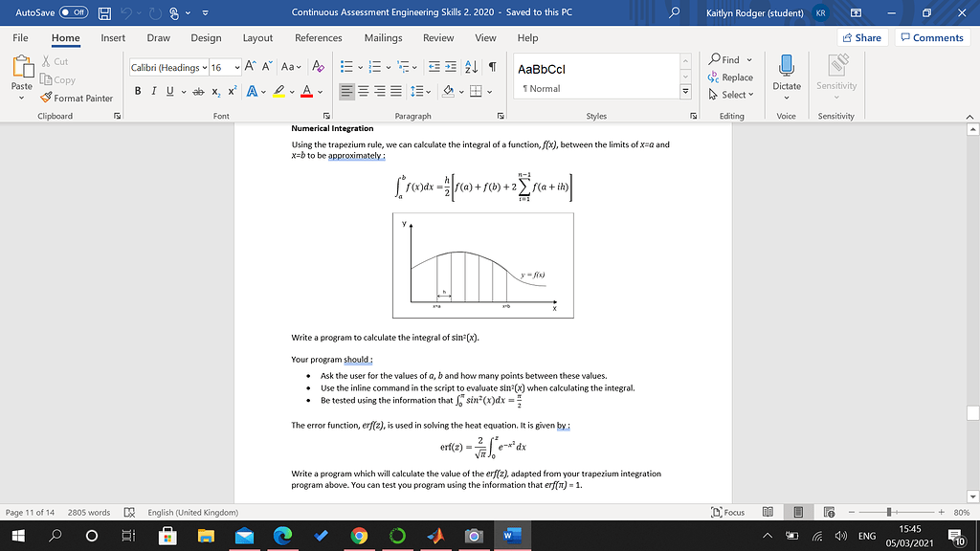Apply yellow text highlight color

click(279, 91)
